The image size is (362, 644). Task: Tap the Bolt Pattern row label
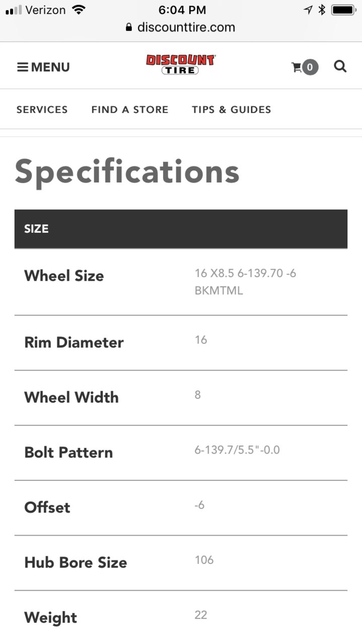tap(68, 452)
